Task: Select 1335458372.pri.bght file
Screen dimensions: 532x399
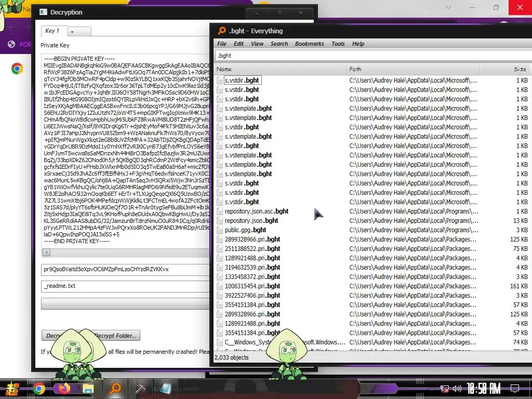Action: (252, 277)
